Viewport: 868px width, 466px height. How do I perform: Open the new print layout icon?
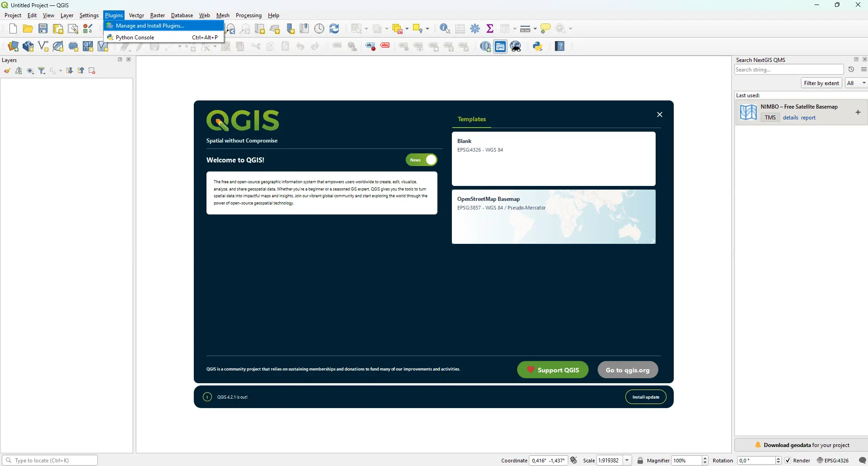[58, 29]
